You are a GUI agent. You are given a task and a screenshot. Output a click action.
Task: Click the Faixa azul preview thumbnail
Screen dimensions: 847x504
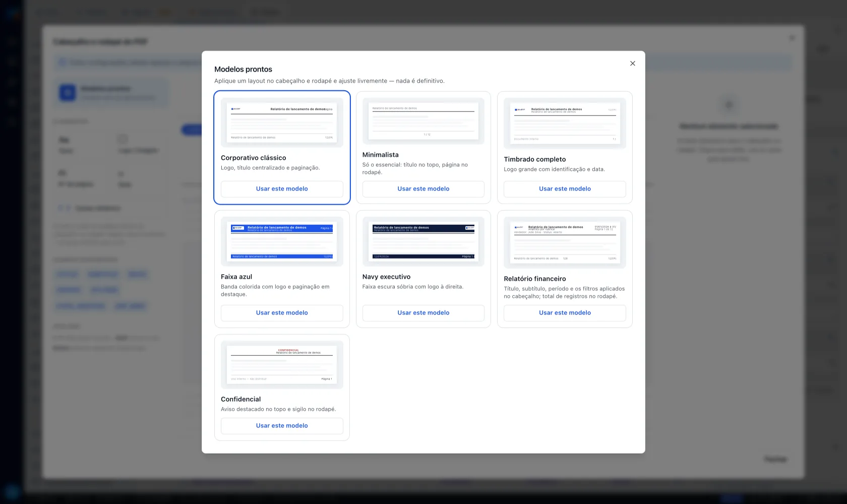tap(282, 241)
